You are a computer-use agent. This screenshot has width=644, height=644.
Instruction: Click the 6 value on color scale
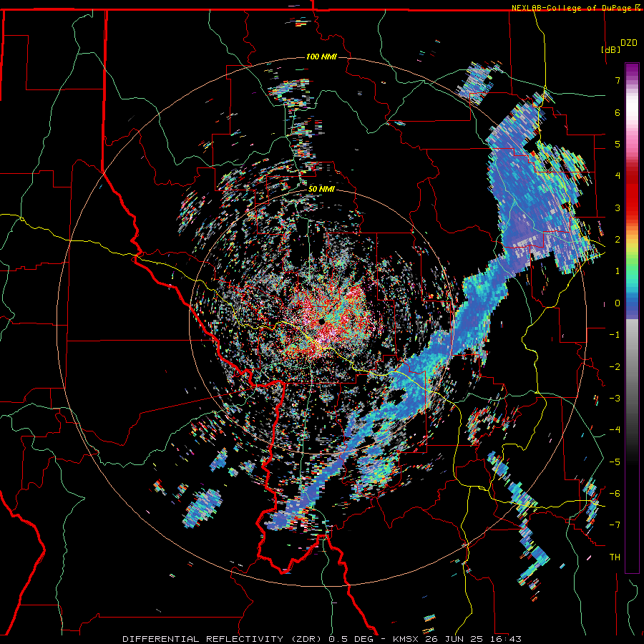point(618,112)
